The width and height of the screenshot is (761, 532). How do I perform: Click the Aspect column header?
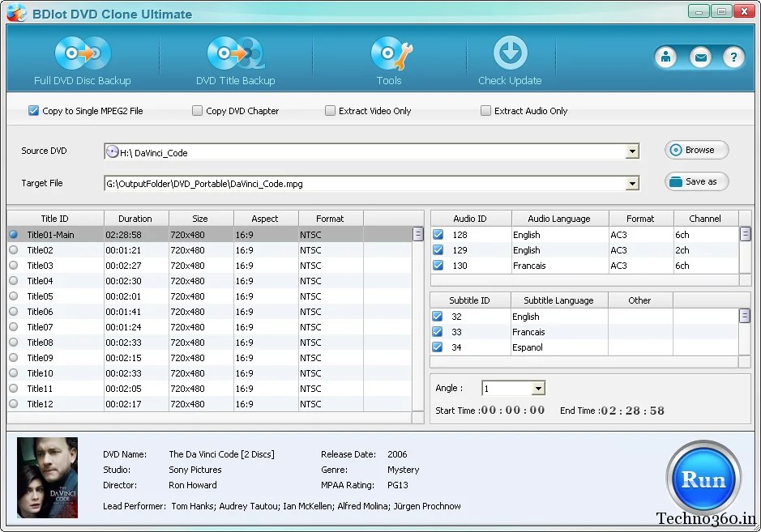tap(265, 219)
